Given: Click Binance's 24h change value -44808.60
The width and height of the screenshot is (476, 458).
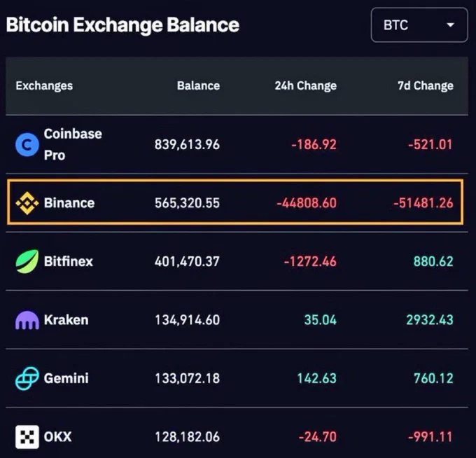Looking at the screenshot, I should coord(307,203).
